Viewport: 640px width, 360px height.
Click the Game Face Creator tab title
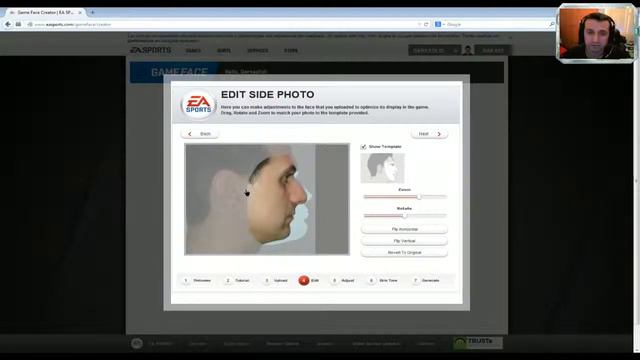[x=45, y=13]
